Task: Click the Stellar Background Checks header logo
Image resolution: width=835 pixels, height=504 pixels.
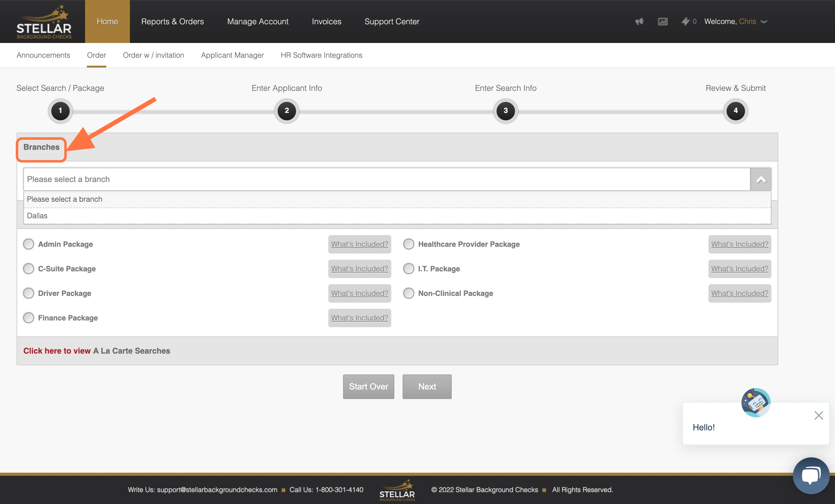Action: (44, 22)
